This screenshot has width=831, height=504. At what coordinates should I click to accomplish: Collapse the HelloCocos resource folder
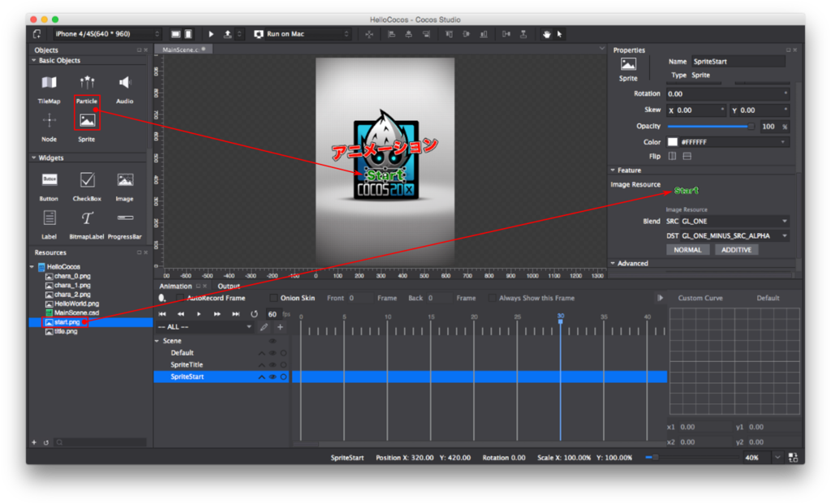click(32, 266)
